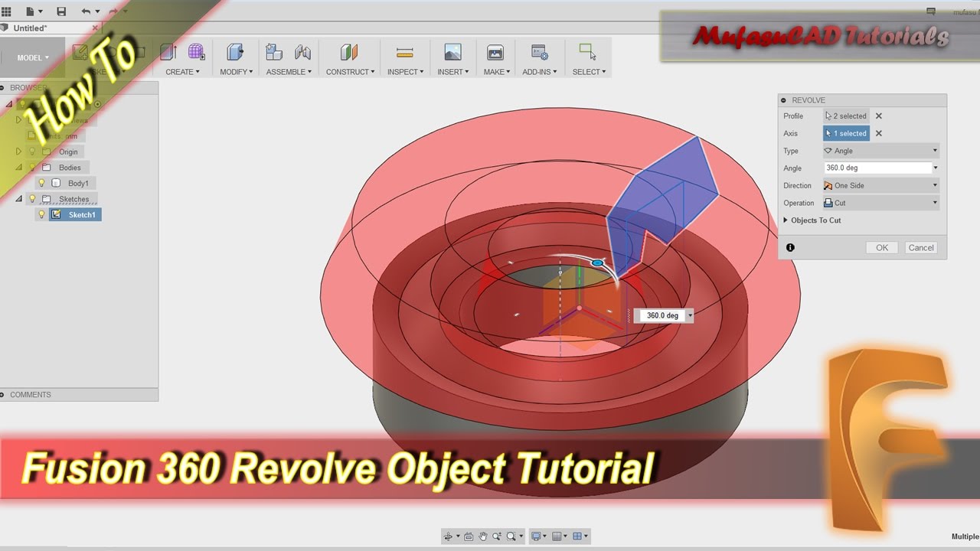Click Cancel in the Revolve dialog
The width and height of the screenshot is (980, 551).
[921, 248]
